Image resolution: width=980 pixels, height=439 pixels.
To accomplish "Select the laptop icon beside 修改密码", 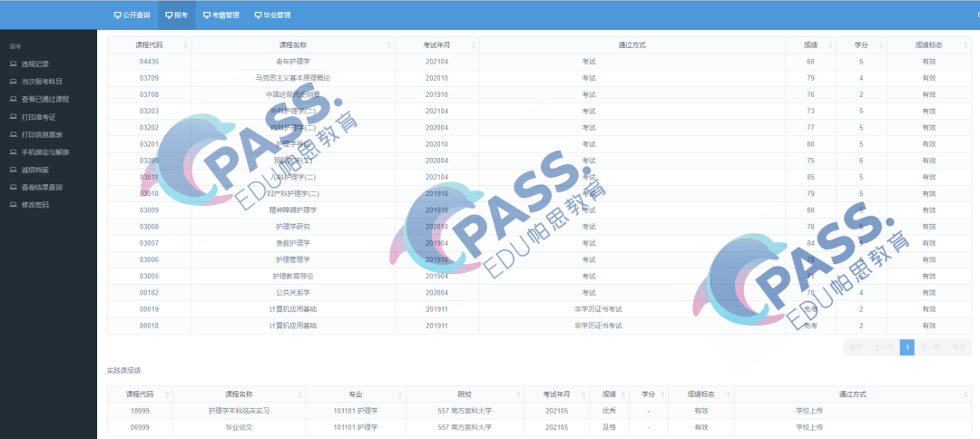I will point(13,205).
